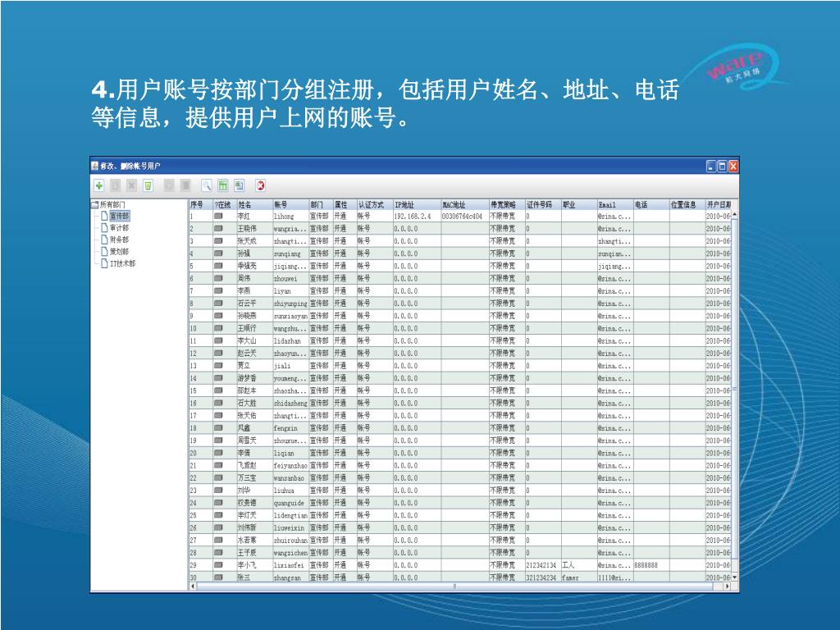Collapse the 所有部门 root tree node

coord(95,204)
